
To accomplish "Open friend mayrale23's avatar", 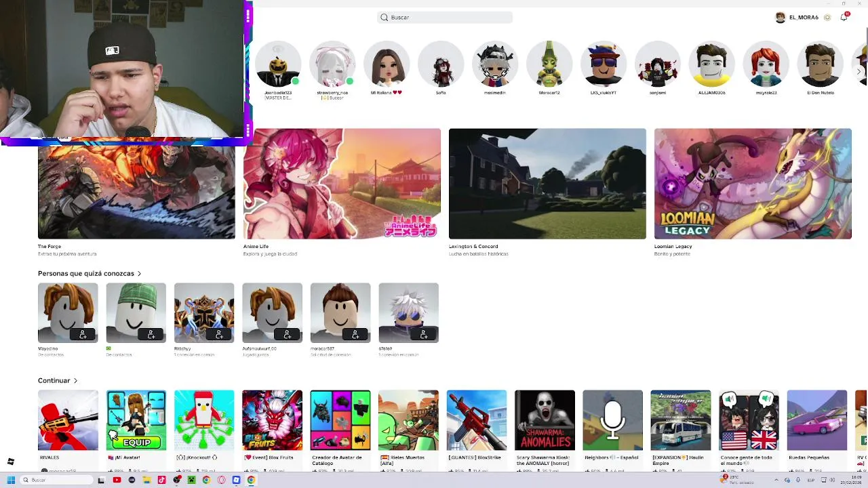I will [x=766, y=64].
